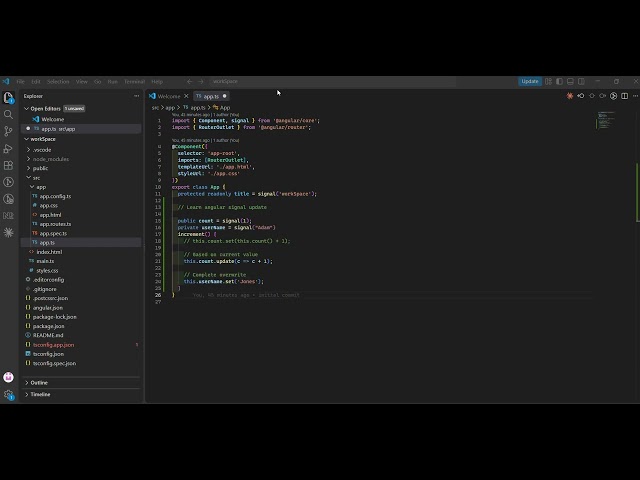Open the Explorer view in the activity bar
Viewport: 640px width, 480px height.
(x=8, y=98)
